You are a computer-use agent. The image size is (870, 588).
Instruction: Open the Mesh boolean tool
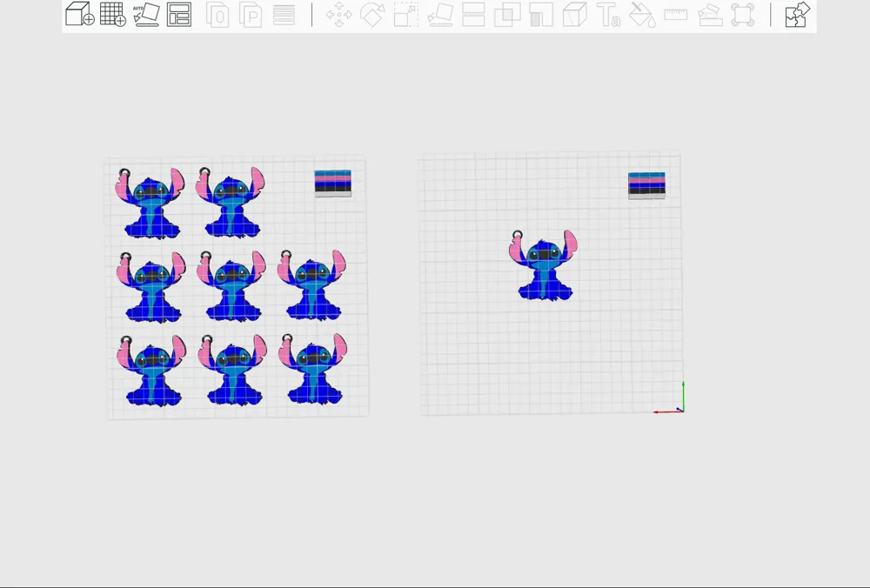point(507,15)
